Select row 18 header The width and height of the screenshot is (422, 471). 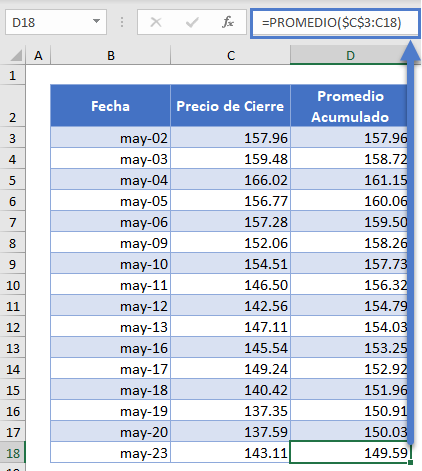pos(12,453)
